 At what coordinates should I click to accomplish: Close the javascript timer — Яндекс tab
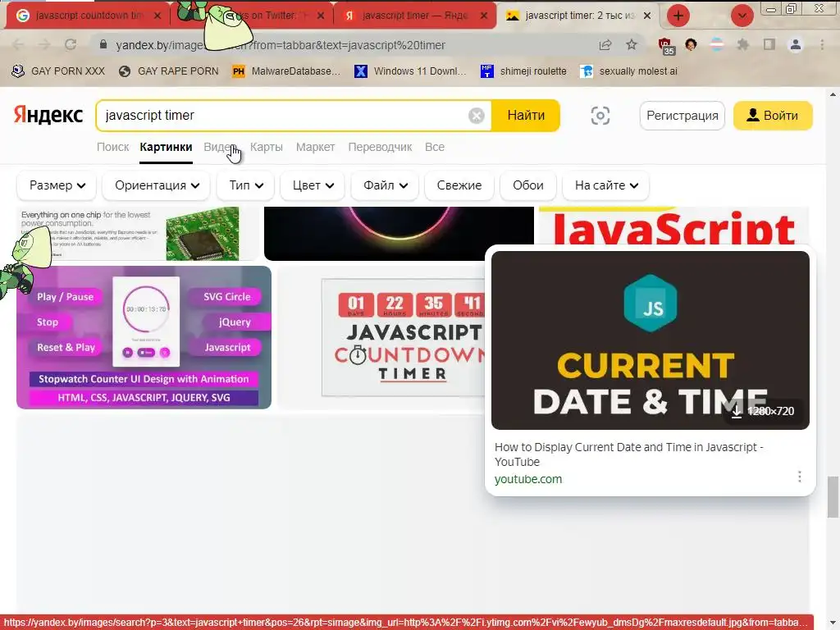coord(484,16)
